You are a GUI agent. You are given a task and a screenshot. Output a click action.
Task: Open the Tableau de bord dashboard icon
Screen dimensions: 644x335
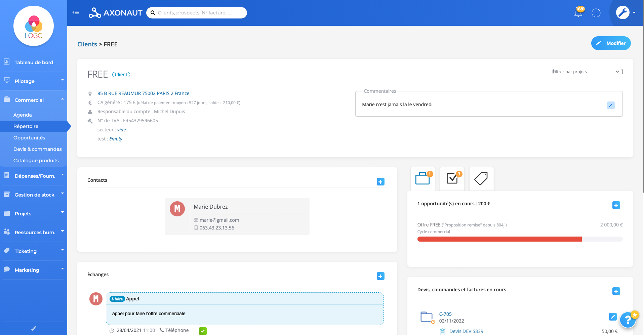[7, 62]
